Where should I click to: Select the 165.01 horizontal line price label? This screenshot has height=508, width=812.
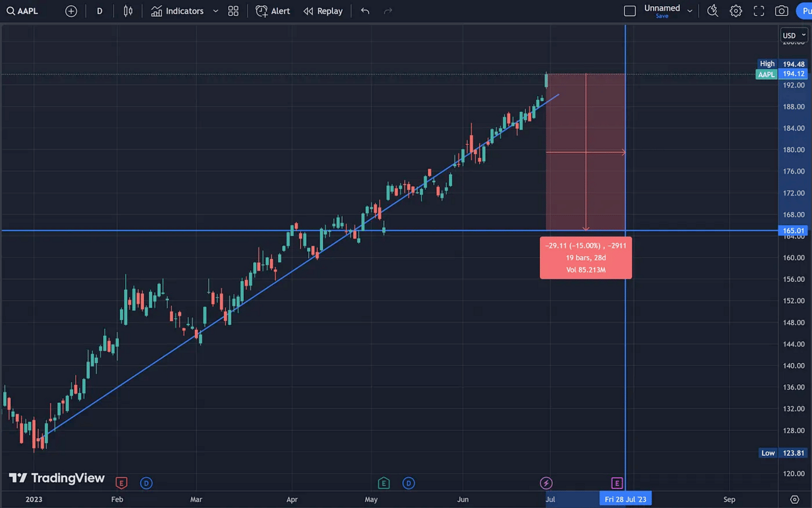[793, 231]
